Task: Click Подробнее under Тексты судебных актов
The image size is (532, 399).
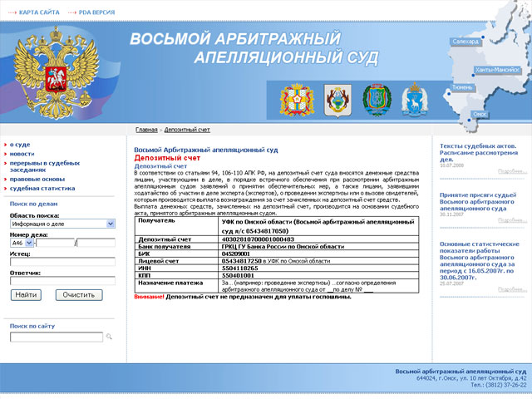Action: coord(512,171)
